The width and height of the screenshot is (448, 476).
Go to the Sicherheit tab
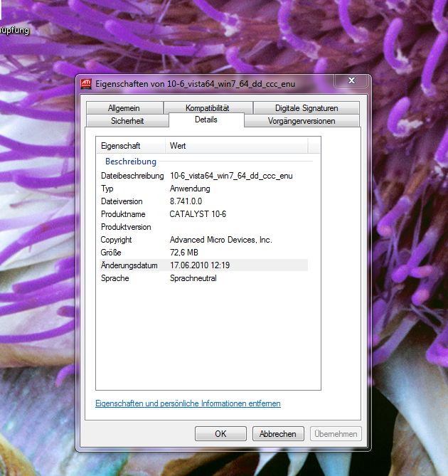tap(127, 121)
